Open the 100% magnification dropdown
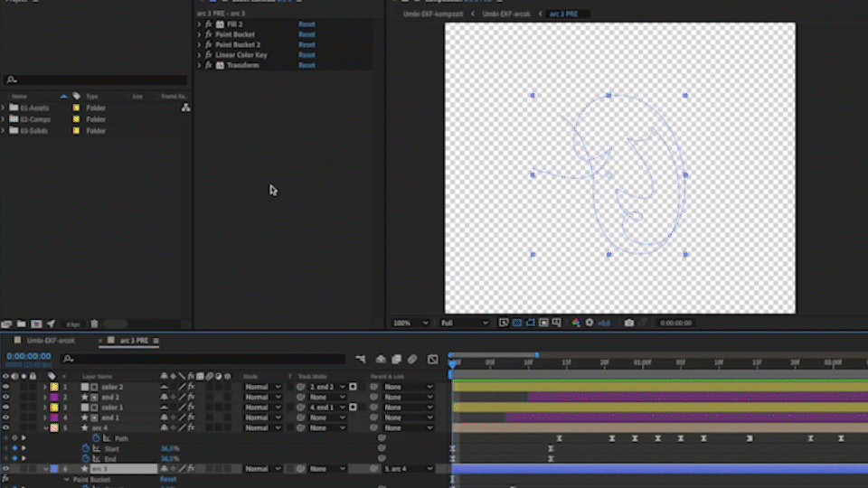The width and height of the screenshot is (868, 488). (410, 324)
